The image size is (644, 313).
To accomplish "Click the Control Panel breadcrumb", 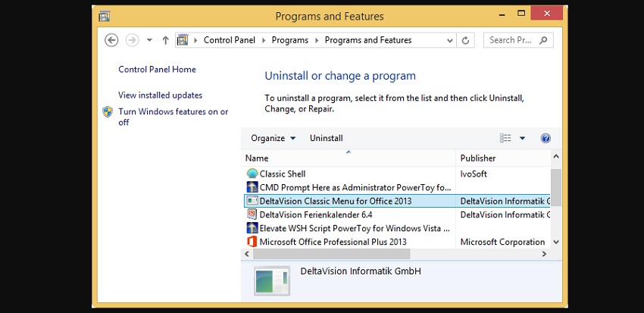I will click(x=229, y=40).
